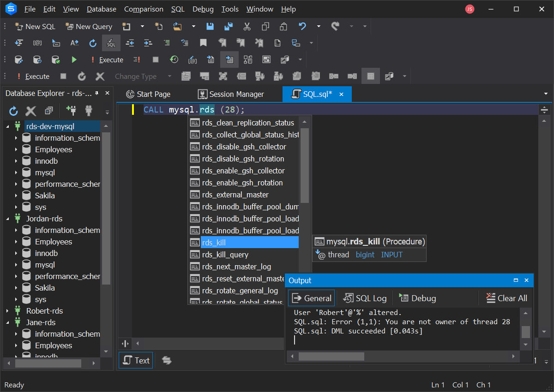
Task: Unpin the Database Explorer panel
Action: click(98, 92)
